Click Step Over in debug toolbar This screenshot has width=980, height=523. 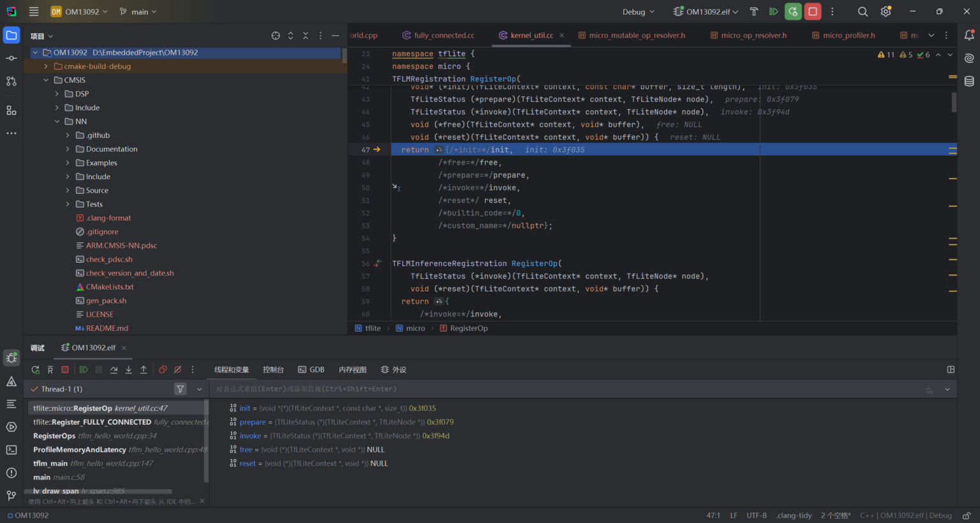coord(114,370)
